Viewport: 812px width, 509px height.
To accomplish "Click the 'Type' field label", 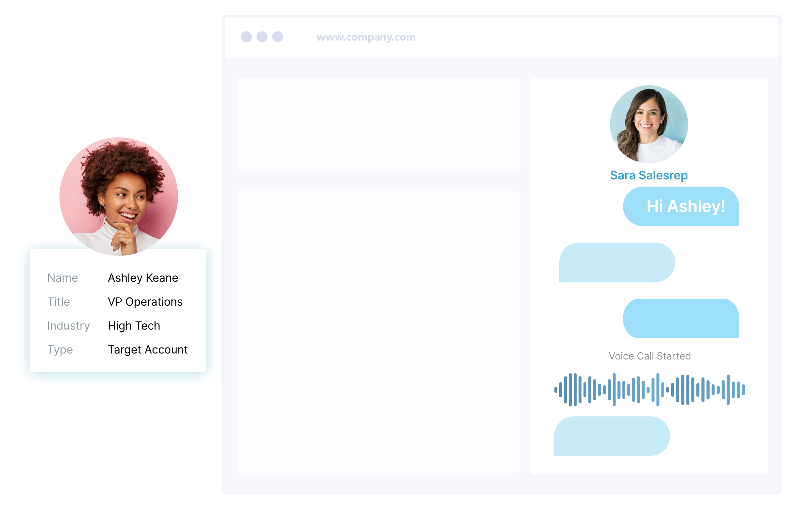I will click(x=60, y=350).
